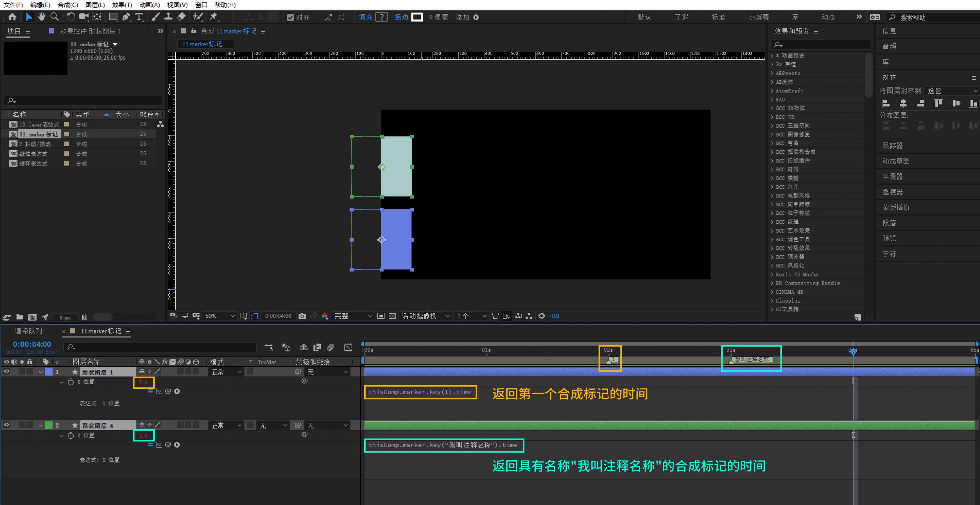Open the 跟踪器 panel
Screen dimensions: 980x505
pos(892,146)
